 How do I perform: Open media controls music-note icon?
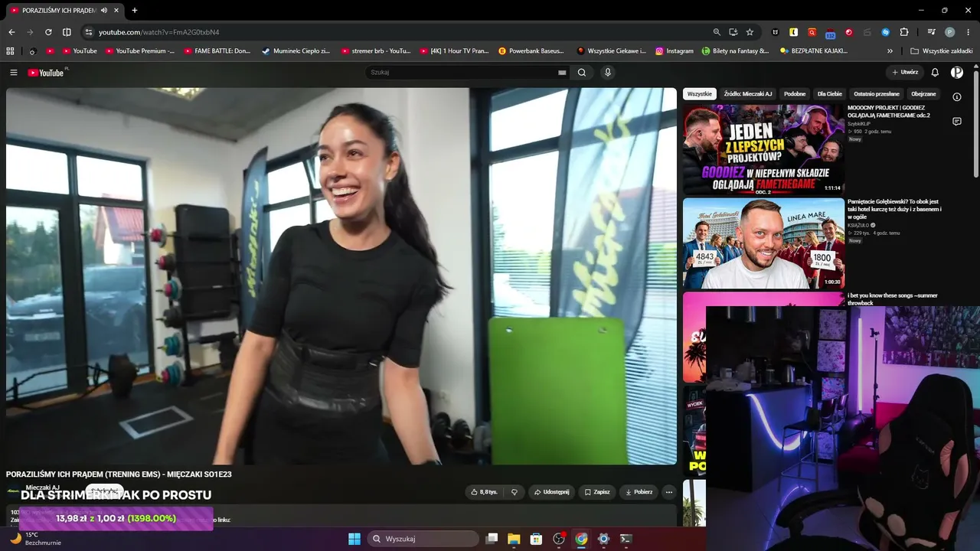click(932, 32)
